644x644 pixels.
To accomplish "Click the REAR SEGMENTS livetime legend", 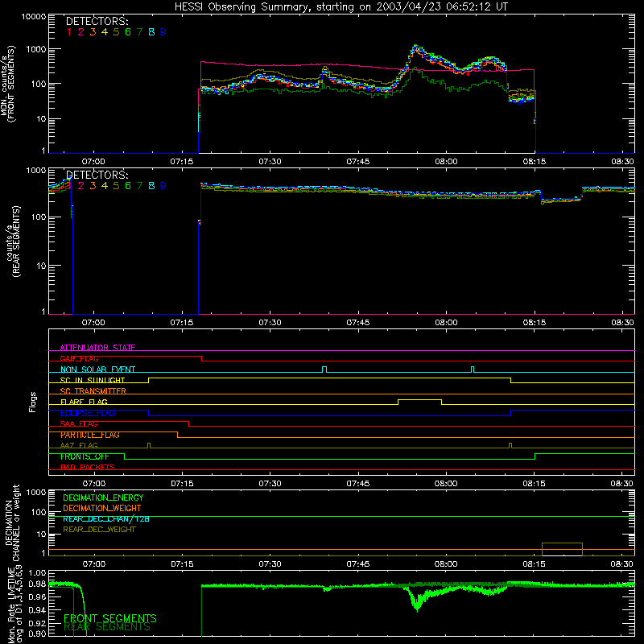I will click(107, 627).
